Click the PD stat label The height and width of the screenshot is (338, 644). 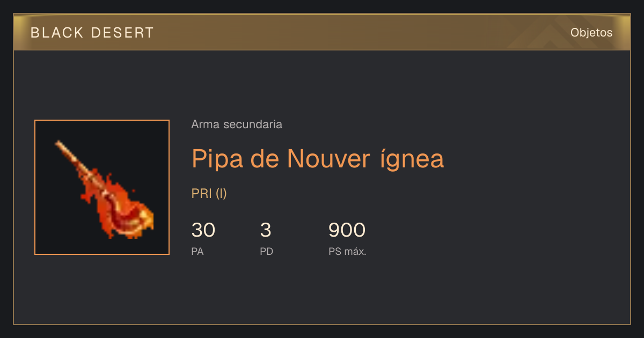click(x=266, y=252)
